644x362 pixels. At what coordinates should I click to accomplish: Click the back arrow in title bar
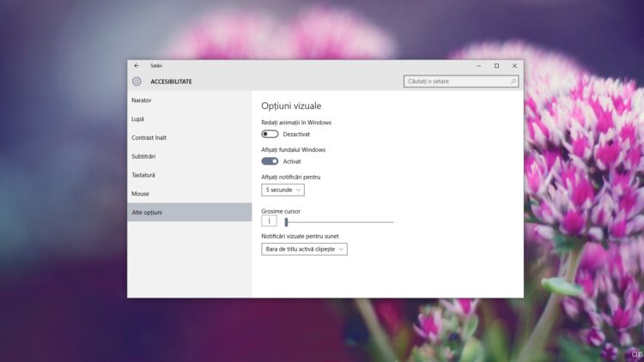[x=137, y=66]
